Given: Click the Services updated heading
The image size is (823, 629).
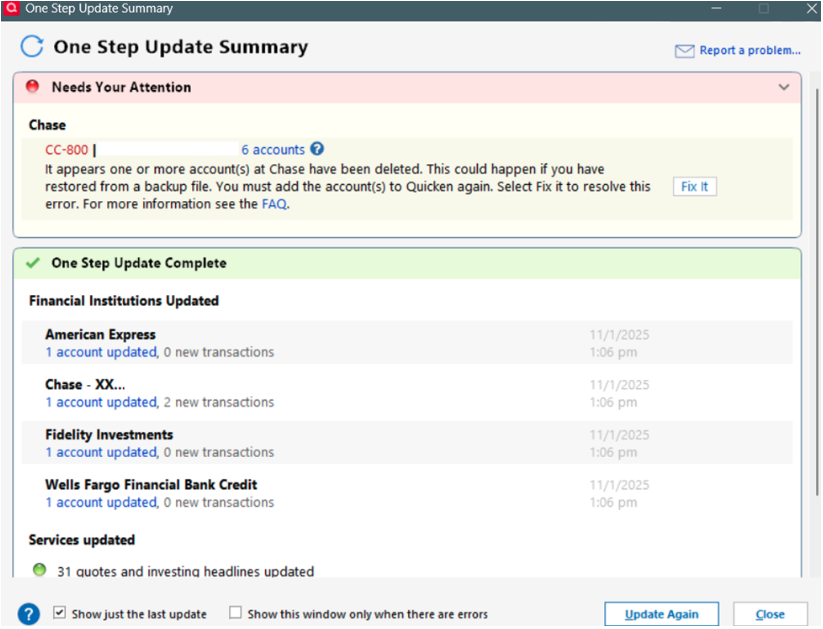Looking at the screenshot, I should 82,540.
